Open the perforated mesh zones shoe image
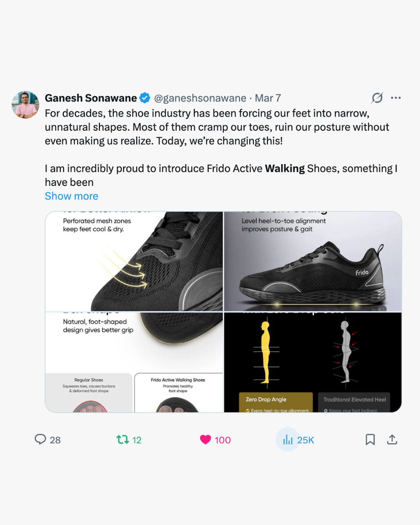The image size is (420, 525). pos(134,261)
